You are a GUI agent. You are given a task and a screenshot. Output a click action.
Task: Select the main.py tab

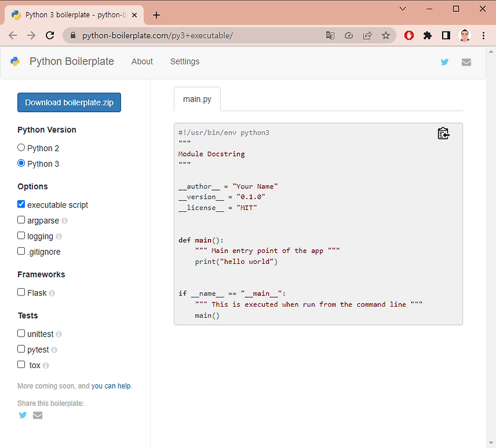[x=197, y=99]
